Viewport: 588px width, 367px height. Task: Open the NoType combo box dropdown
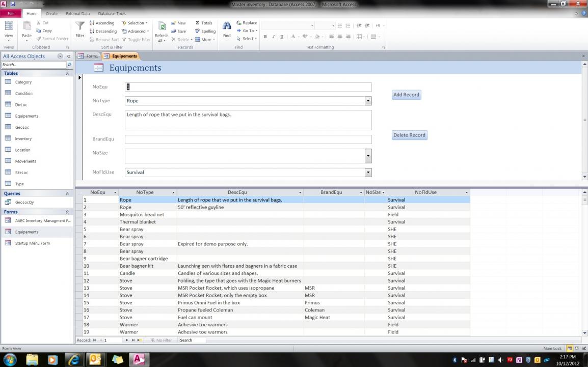(x=368, y=101)
